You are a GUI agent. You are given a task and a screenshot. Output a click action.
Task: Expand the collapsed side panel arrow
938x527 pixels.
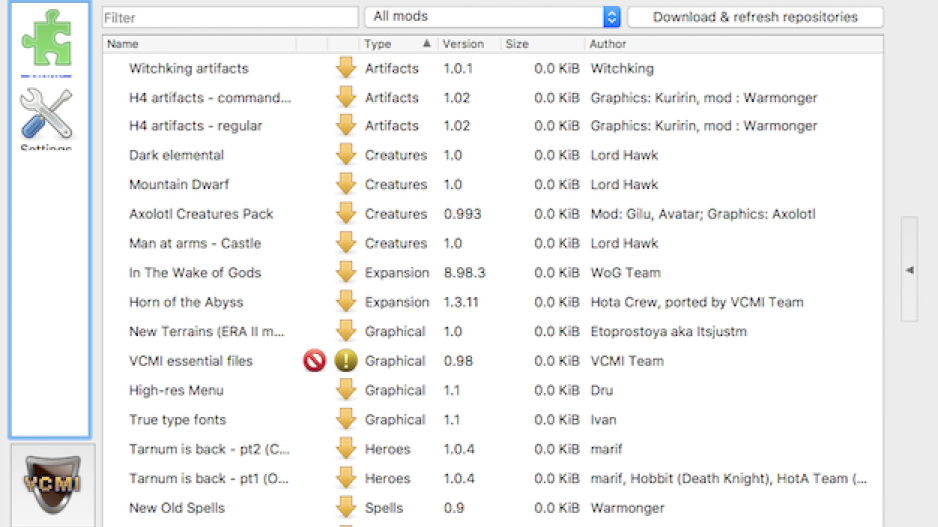pos(908,270)
